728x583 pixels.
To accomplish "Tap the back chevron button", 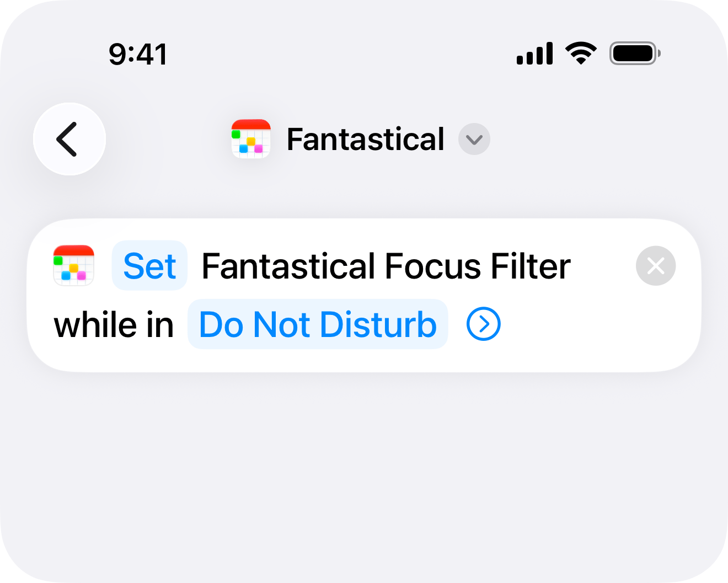I will pyautogui.click(x=69, y=139).
